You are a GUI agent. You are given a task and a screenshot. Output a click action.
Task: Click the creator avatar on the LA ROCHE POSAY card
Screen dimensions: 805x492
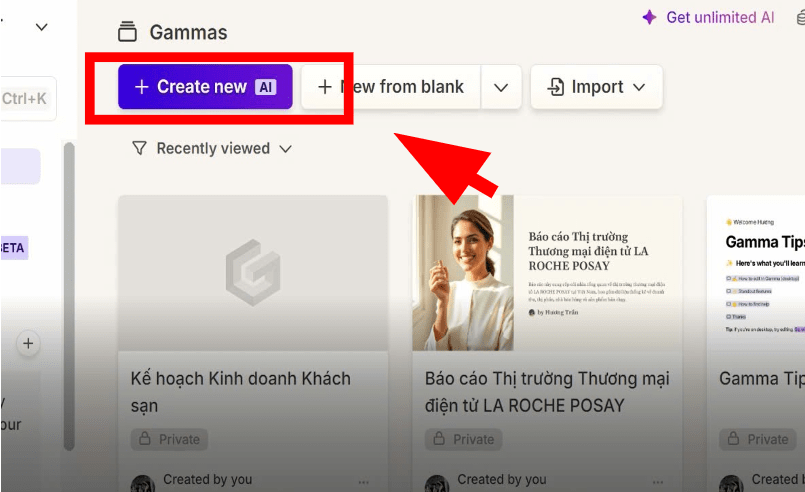point(436,482)
